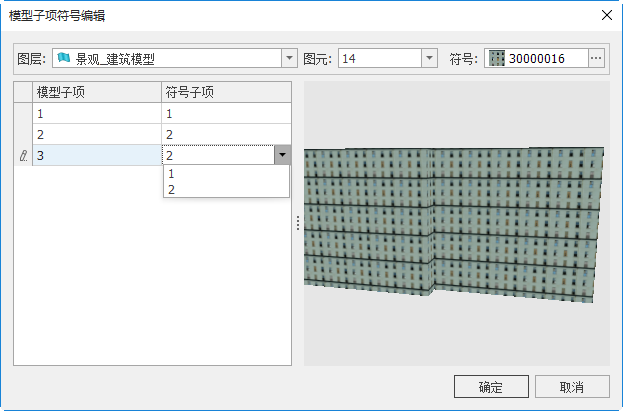Collapse the 符号子项 dropdown arrow in row 3
The width and height of the screenshot is (623, 411).
pos(282,156)
